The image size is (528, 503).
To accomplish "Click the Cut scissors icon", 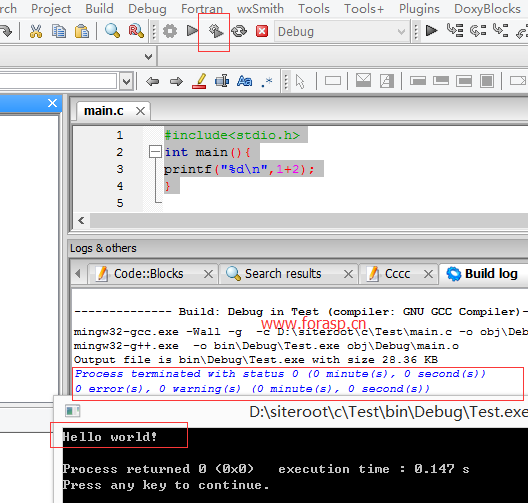I will [35, 31].
